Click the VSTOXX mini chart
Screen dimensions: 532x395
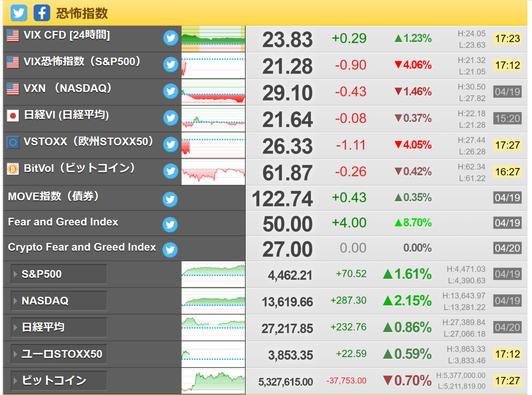213,145
